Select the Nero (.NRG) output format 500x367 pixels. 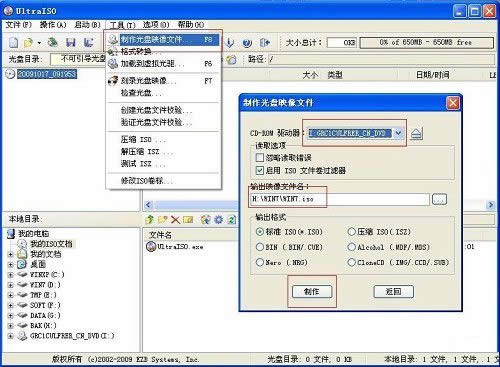[260, 262]
